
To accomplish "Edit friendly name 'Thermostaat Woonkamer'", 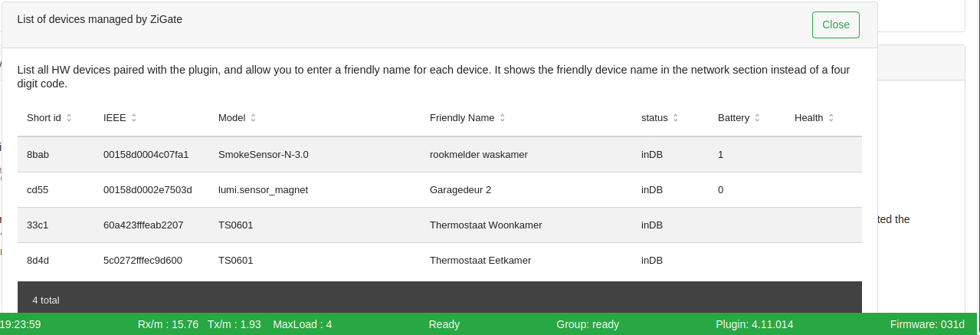I will click(x=486, y=225).
